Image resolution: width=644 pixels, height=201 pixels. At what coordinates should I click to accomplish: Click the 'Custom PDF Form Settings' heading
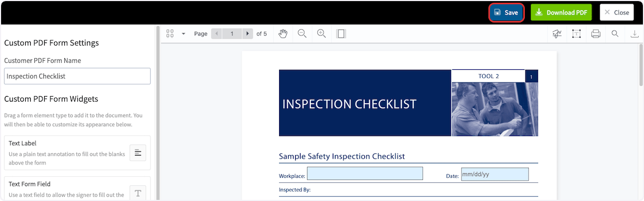(x=52, y=43)
